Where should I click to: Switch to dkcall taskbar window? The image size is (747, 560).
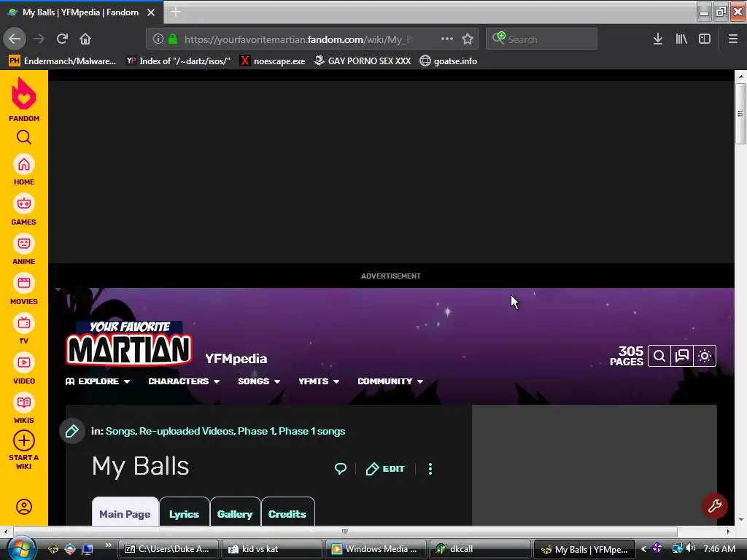click(479, 549)
